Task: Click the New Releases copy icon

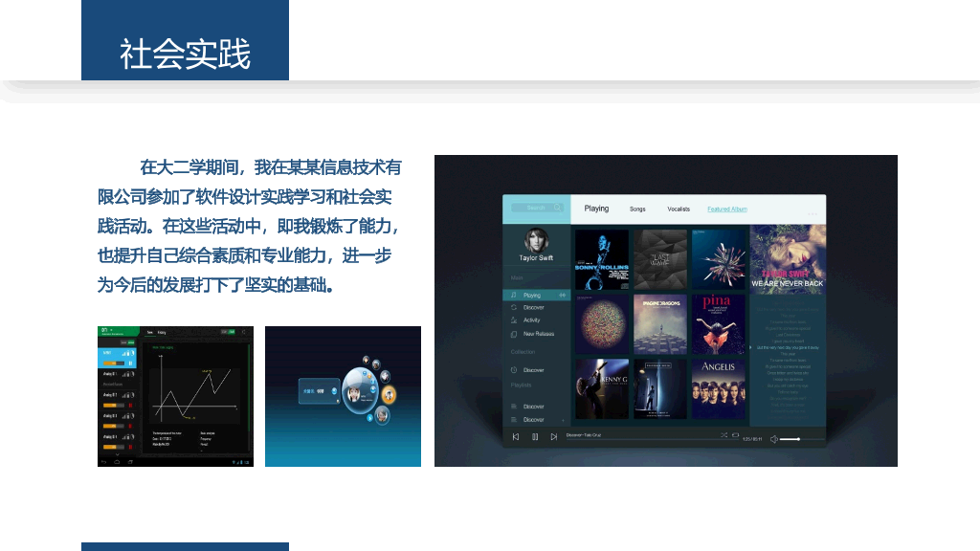Action: [514, 334]
